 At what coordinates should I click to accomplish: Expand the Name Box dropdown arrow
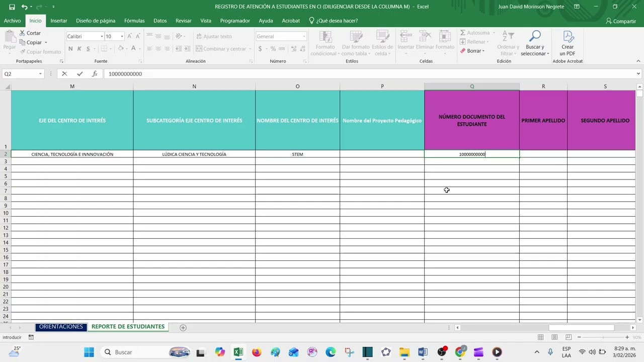coord(40,74)
